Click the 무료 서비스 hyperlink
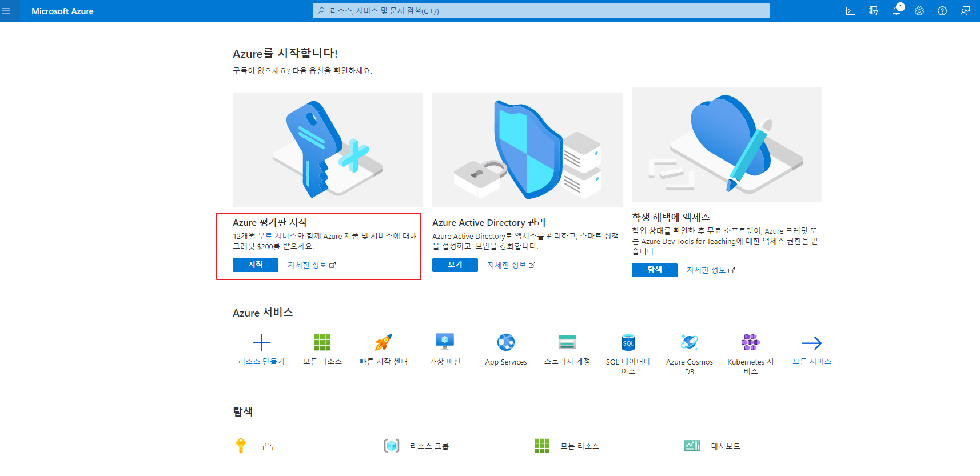The height and width of the screenshot is (476, 980). coord(277,236)
